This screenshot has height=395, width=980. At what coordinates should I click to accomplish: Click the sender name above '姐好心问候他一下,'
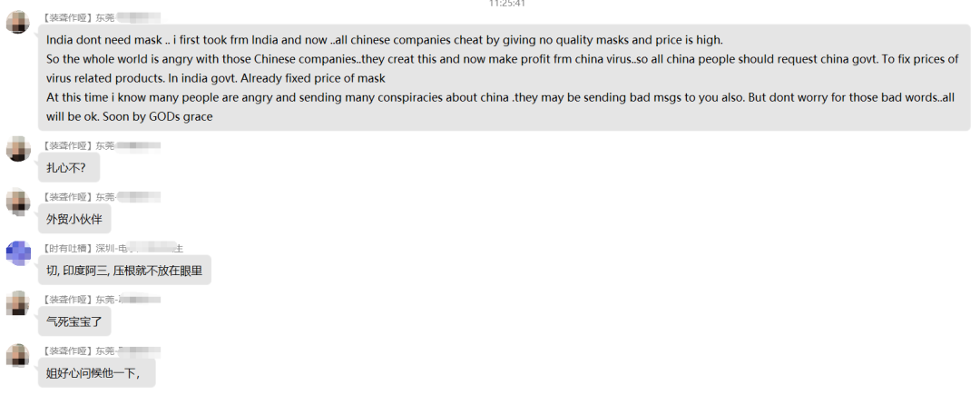[x=102, y=351]
